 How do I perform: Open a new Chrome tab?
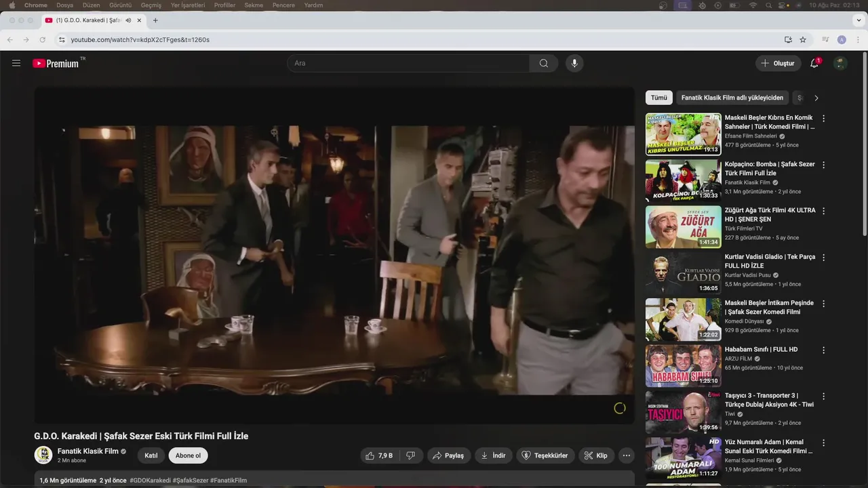pos(155,20)
